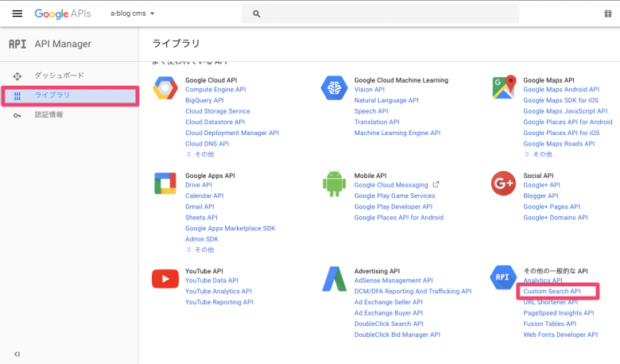
Task: Open the gift icon in top-right corner
Action: coord(608,14)
